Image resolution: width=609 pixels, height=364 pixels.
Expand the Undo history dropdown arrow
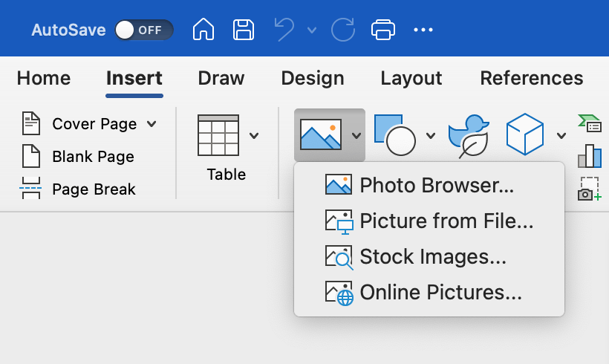pyautogui.click(x=312, y=30)
